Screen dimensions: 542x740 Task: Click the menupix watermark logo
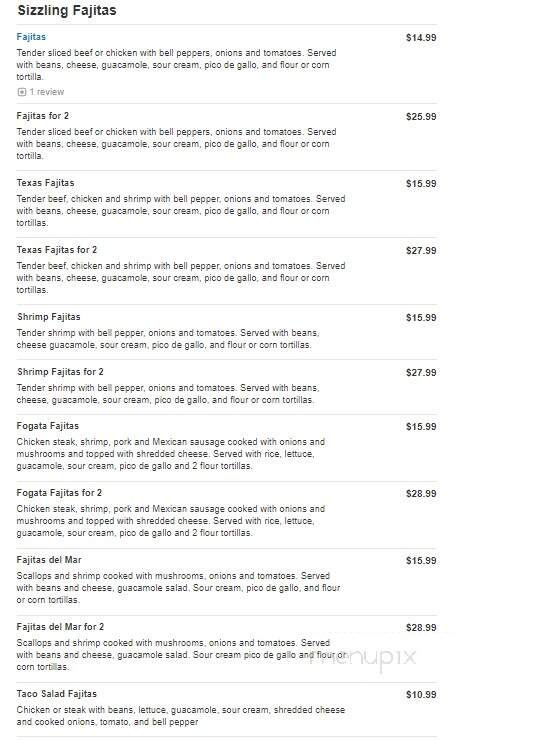coord(363,657)
